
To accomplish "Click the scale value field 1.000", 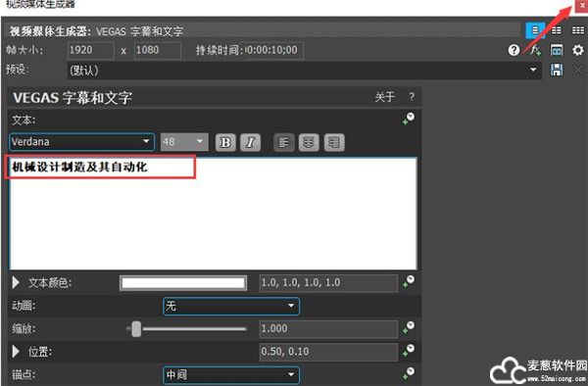I will coord(328,329).
